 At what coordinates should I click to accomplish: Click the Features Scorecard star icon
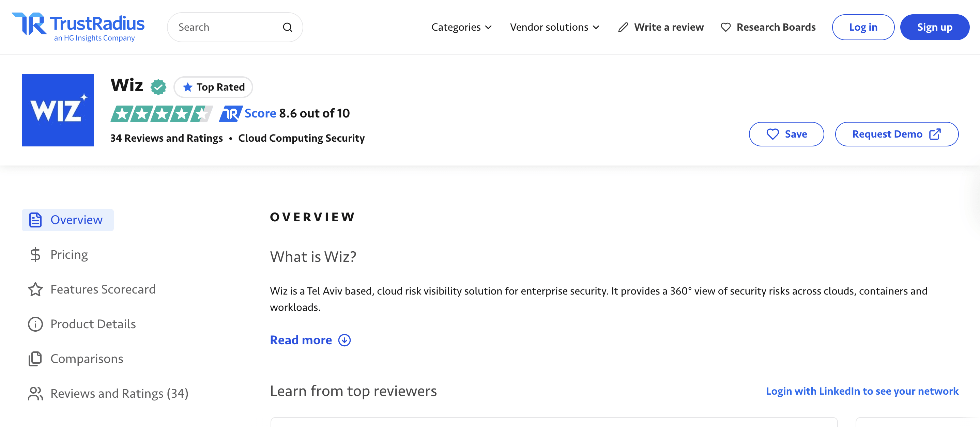coord(35,289)
